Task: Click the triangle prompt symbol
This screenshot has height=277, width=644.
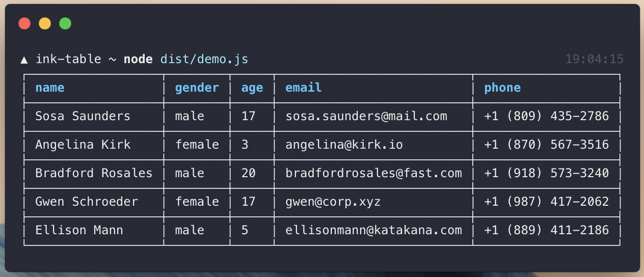Action: point(24,60)
